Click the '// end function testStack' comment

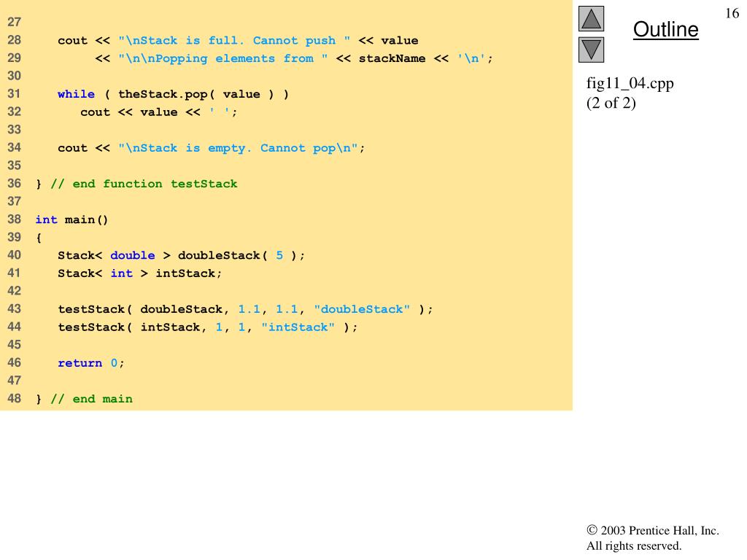(144, 184)
